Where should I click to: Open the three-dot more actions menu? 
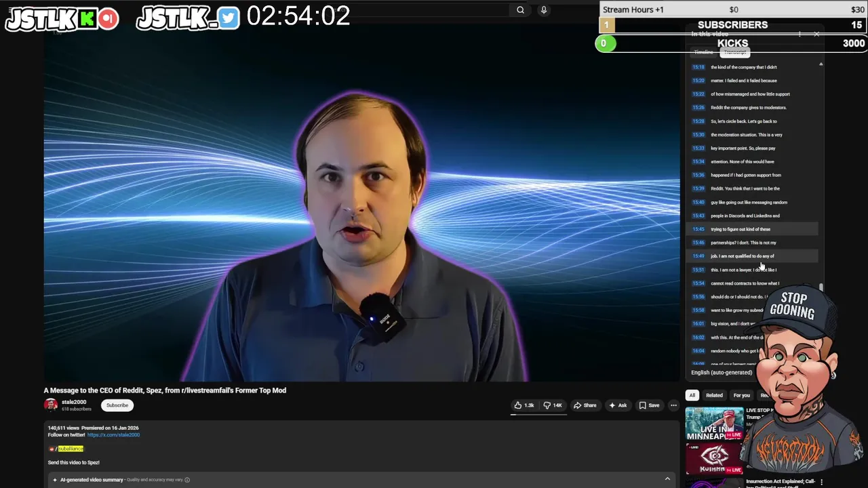tap(673, 405)
